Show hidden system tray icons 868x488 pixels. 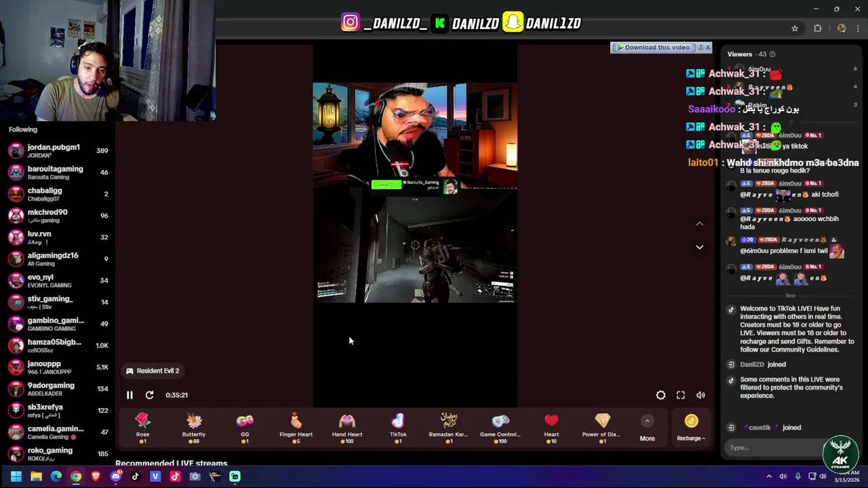tap(769, 476)
